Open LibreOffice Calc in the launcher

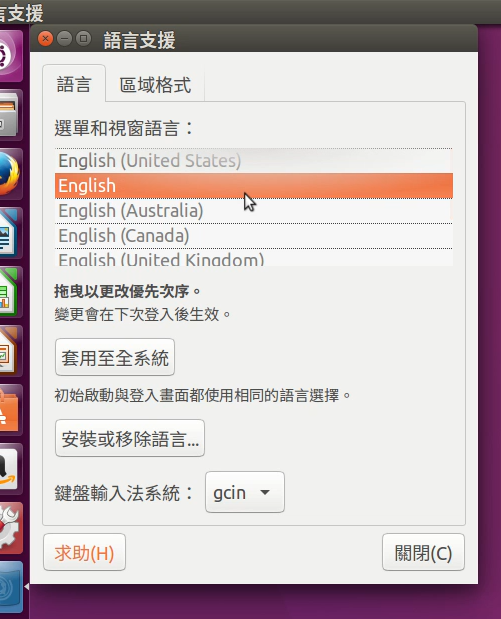click(8, 292)
